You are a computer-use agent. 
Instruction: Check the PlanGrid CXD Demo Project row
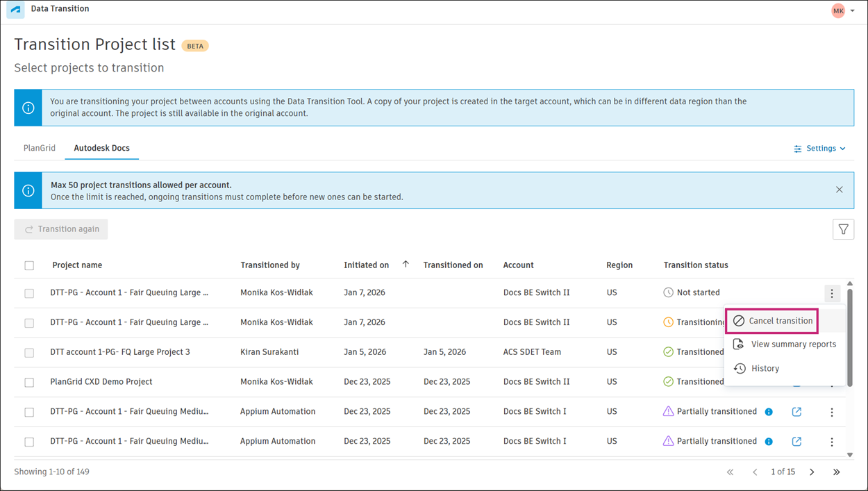click(x=29, y=383)
